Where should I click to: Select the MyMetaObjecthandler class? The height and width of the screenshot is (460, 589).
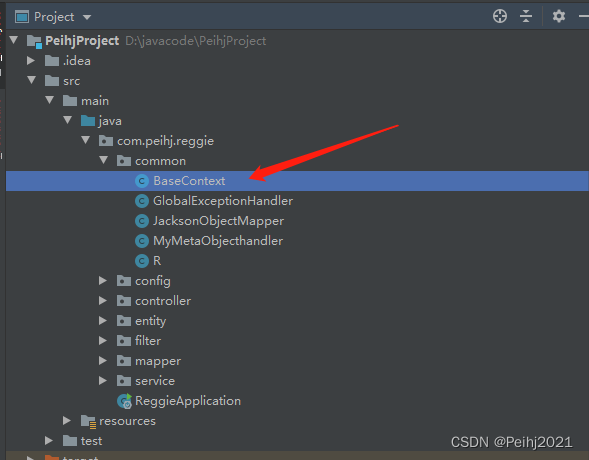(x=218, y=241)
